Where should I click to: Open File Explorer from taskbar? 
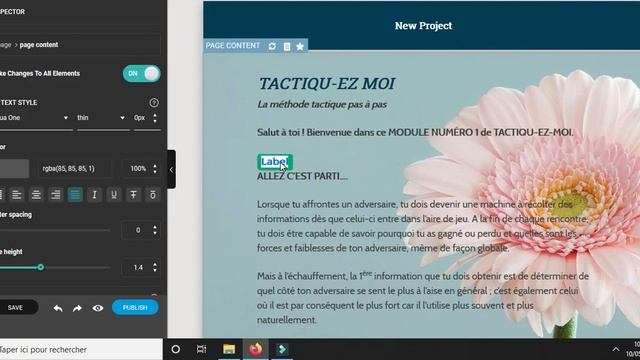click(x=229, y=349)
